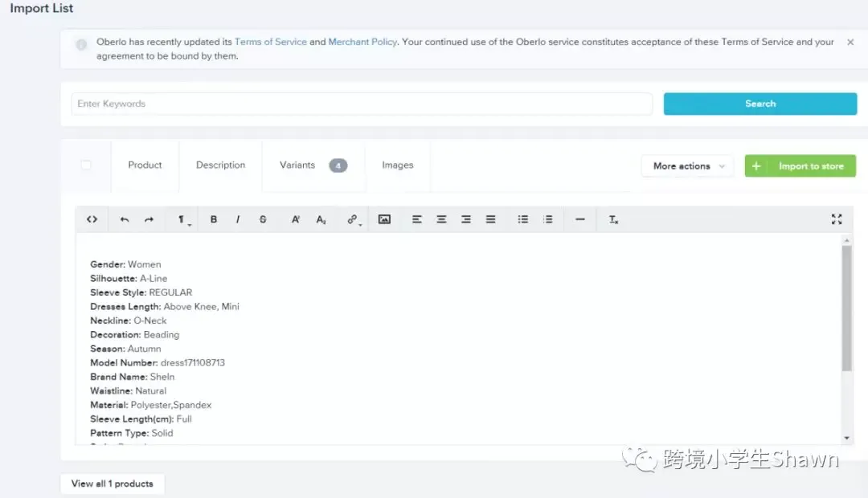Undo last edit in description editor
This screenshot has height=498, width=868.
[x=124, y=219]
